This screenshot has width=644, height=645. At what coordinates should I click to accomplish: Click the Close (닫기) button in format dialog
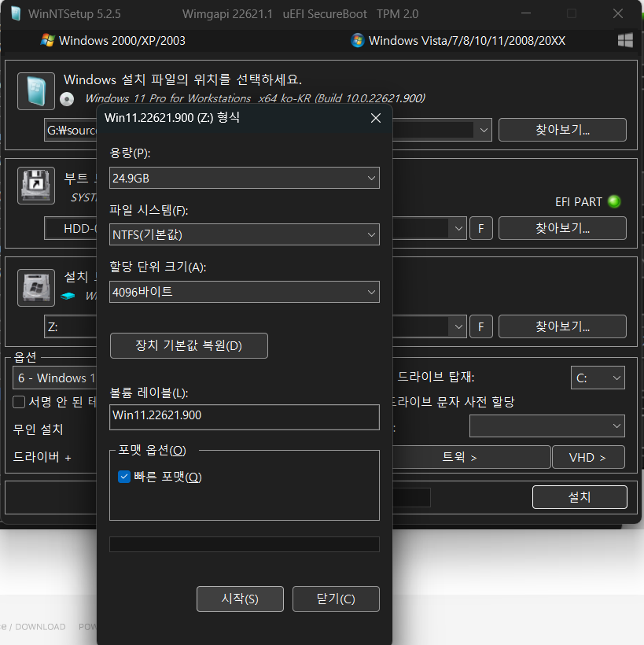336,599
